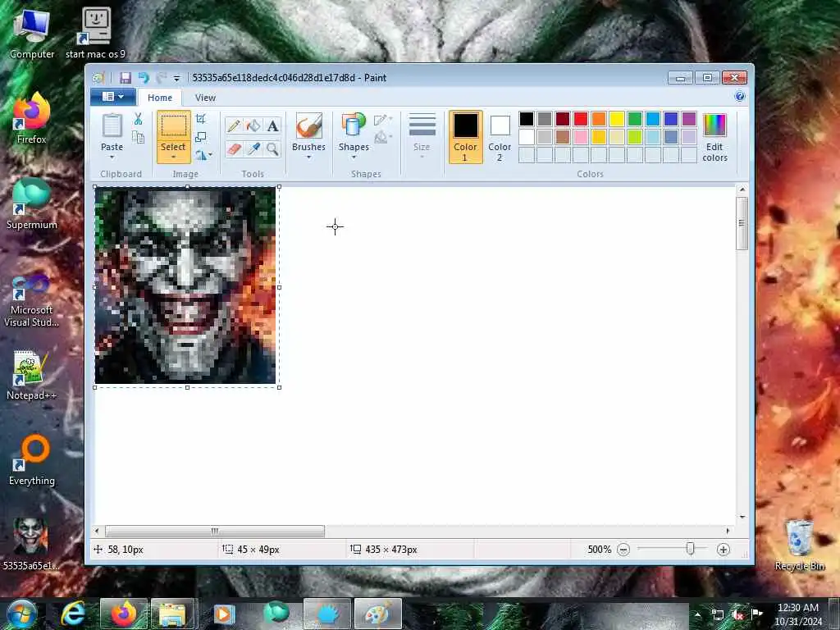Click the zoom out minus button
The image size is (840, 630).
[x=623, y=550]
